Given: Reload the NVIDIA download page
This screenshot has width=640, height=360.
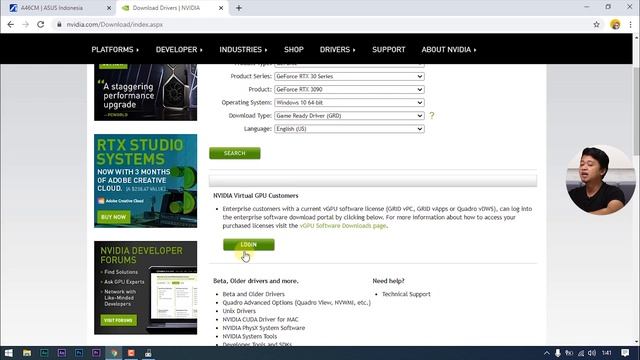Looking at the screenshot, I should [x=40, y=24].
